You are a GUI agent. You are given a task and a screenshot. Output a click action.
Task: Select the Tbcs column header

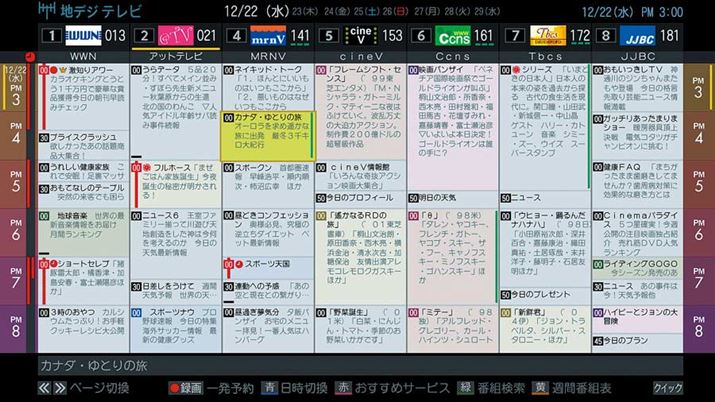point(545,57)
